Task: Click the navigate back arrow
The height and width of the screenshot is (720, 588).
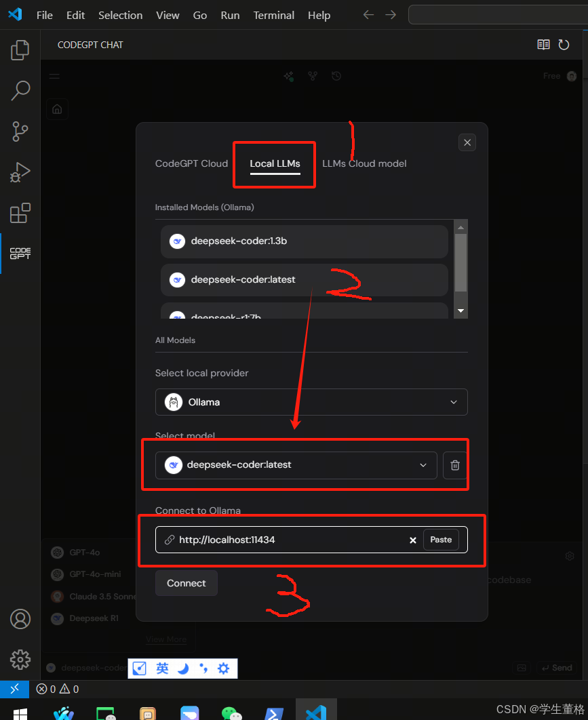Action: point(368,15)
